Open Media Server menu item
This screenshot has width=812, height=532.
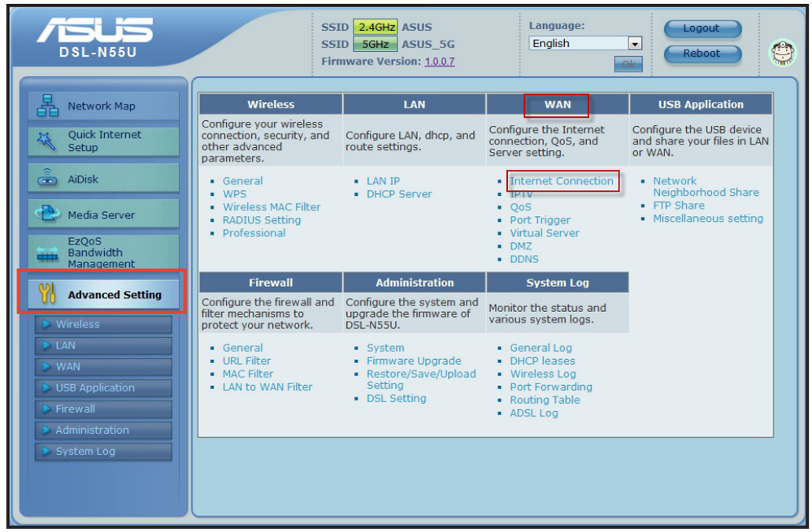(x=103, y=214)
